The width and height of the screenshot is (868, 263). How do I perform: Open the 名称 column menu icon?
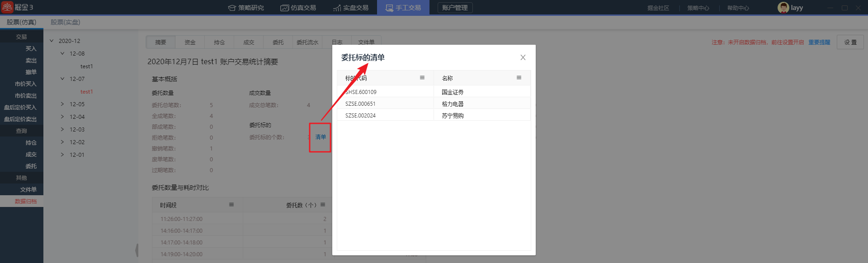coord(519,78)
